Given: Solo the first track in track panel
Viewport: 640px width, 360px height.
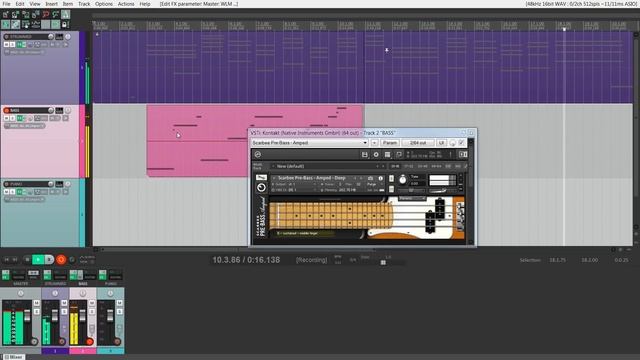Looking at the screenshot, I should [12, 44].
